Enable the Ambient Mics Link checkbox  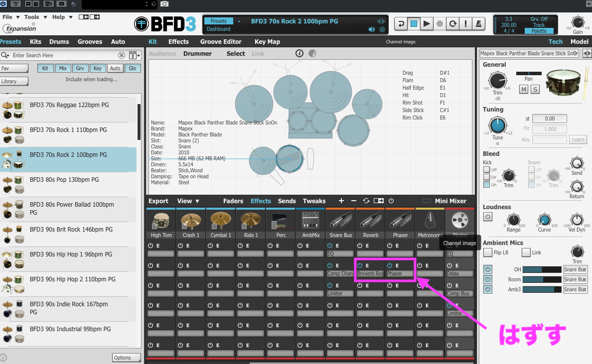[526, 252]
